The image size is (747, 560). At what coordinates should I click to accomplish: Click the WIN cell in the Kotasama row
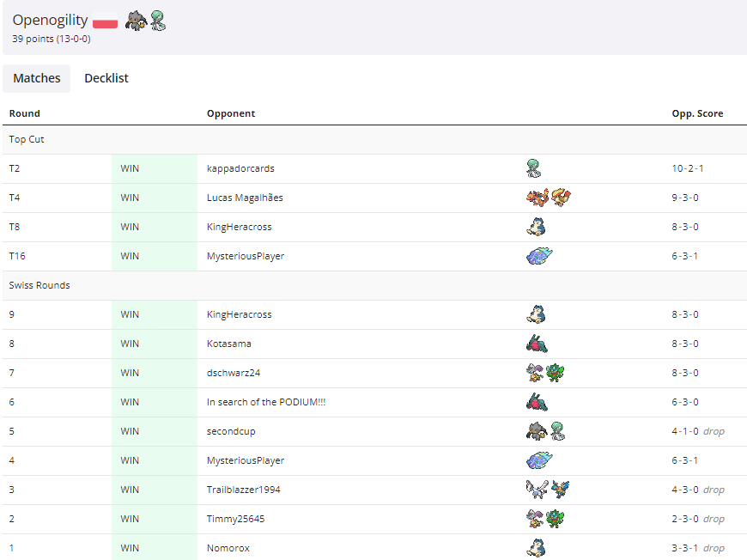(155, 344)
